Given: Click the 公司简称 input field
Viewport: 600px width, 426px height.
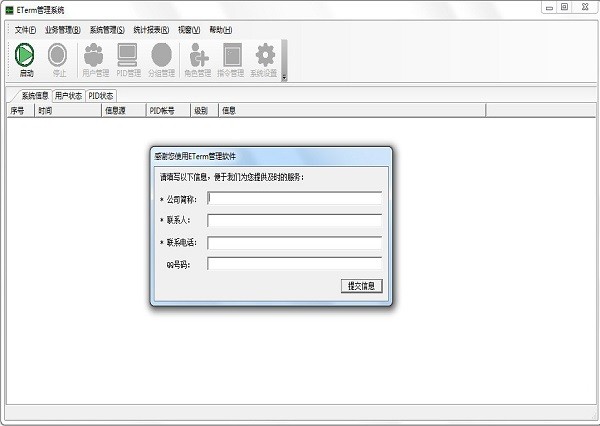Looking at the screenshot, I should (294, 198).
